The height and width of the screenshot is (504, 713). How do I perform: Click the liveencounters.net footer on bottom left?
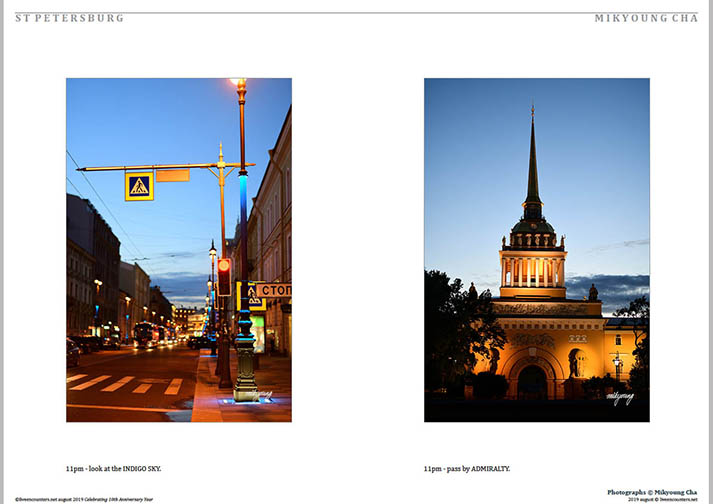pyautogui.click(x=83, y=499)
